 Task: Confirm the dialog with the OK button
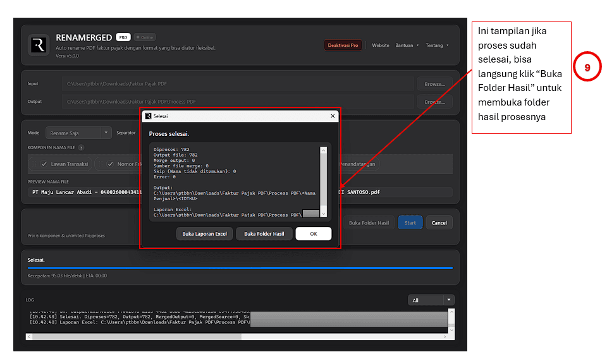[x=313, y=234]
